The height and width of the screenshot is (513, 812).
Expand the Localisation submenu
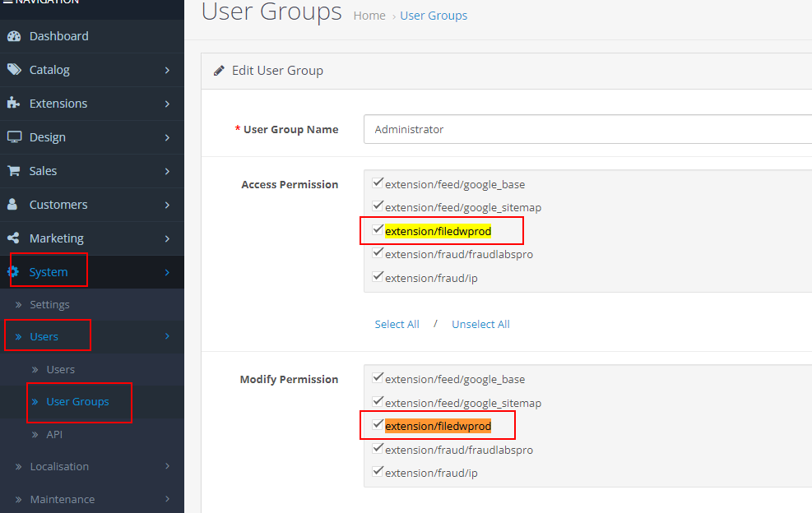coord(60,466)
